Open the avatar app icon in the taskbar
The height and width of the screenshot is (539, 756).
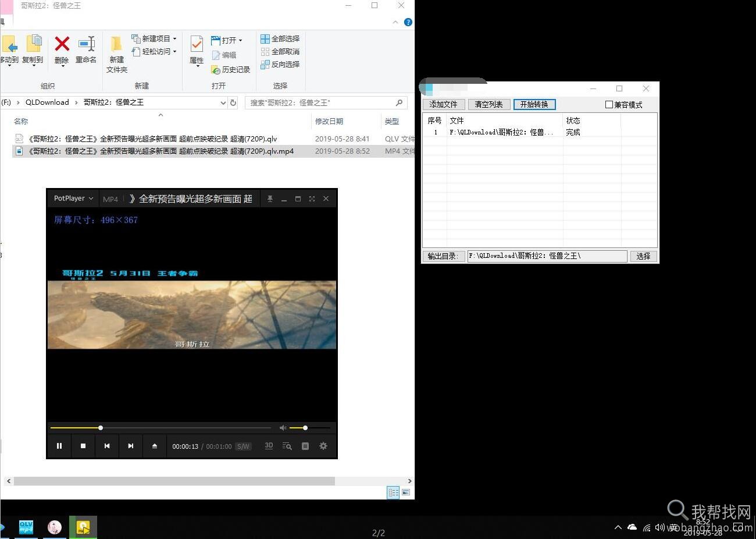[55, 527]
